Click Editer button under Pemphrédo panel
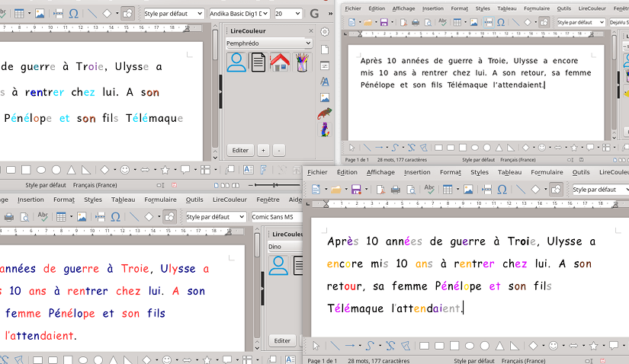The width and height of the screenshot is (629, 364). 240,150
